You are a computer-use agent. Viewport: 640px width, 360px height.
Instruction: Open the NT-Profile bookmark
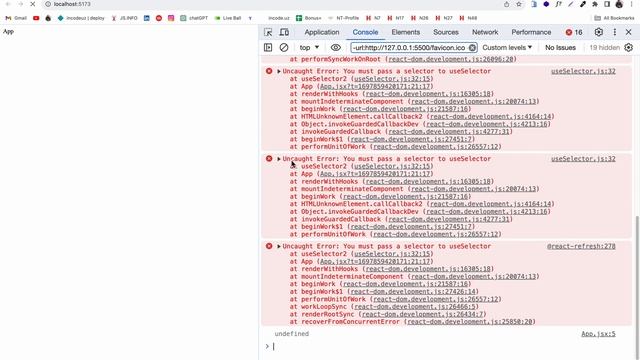(x=343, y=18)
